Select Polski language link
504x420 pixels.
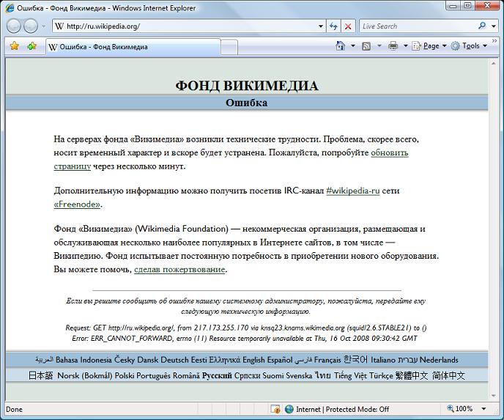tap(125, 375)
